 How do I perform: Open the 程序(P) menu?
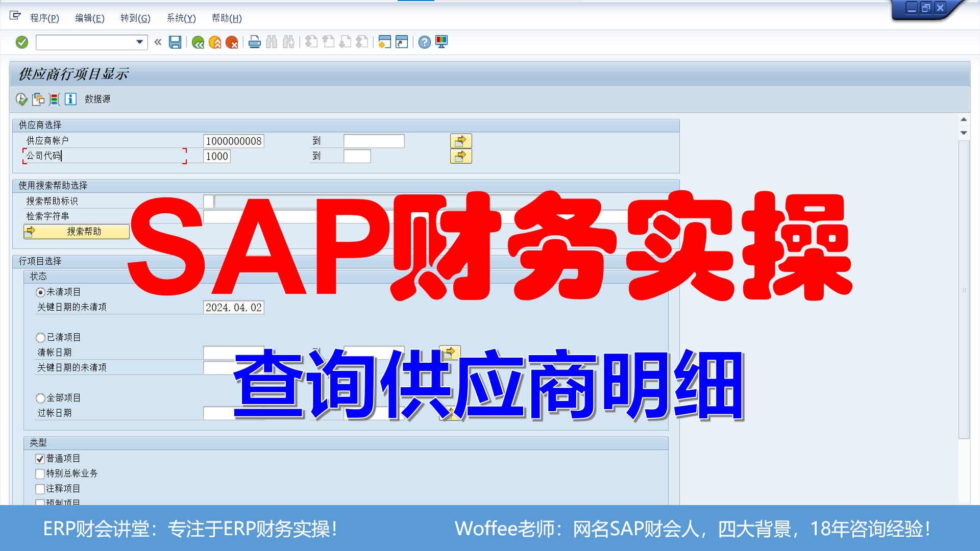[44, 18]
